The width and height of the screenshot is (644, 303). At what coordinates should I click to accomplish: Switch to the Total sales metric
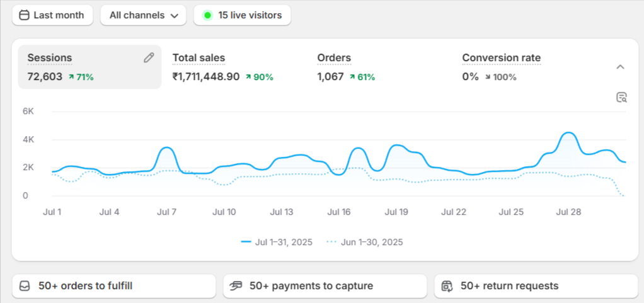[223, 67]
